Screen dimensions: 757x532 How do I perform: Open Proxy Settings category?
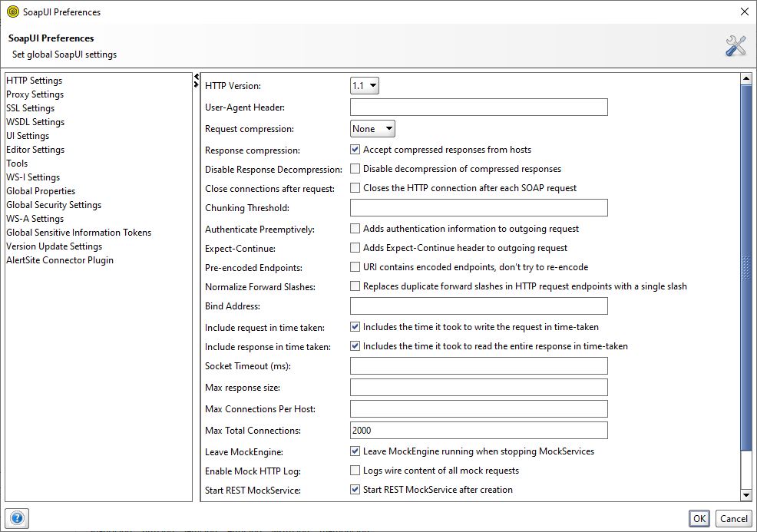point(35,94)
